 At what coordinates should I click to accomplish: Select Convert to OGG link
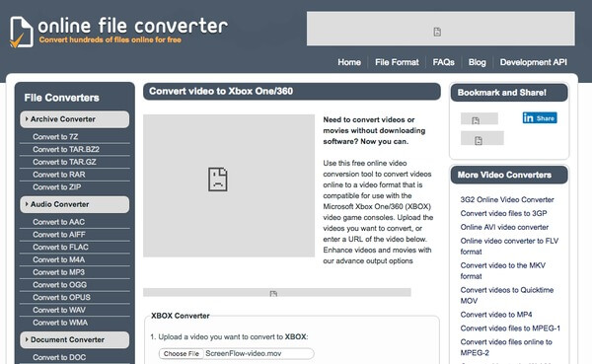coord(59,285)
